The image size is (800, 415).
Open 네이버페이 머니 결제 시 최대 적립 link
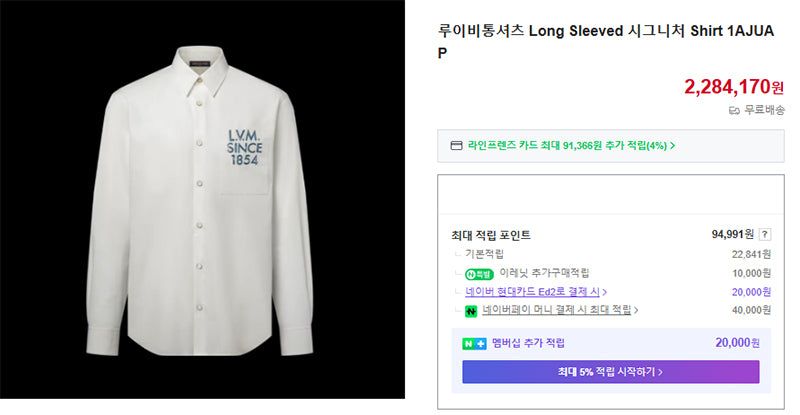(557, 310)
